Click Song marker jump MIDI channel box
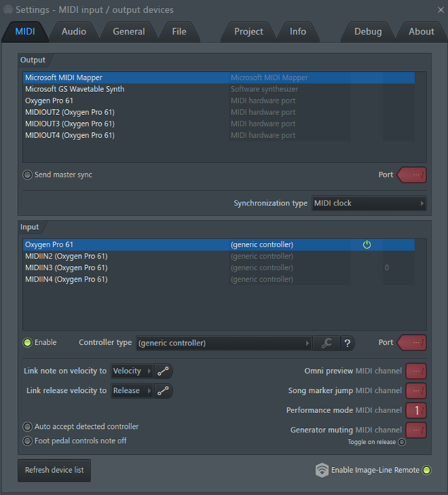The width and height of the screenshot is (448, 495). pos(416,391)
